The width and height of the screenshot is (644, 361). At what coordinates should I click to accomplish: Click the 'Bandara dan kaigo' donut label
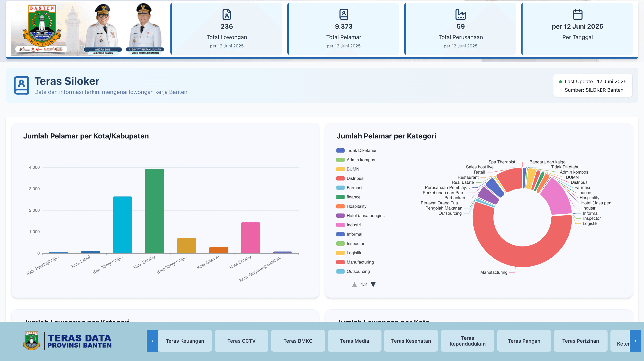click(547, 162)
